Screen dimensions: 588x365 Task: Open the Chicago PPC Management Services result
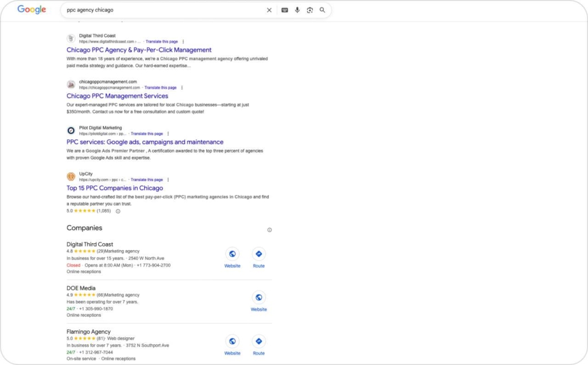click(117, 96)
